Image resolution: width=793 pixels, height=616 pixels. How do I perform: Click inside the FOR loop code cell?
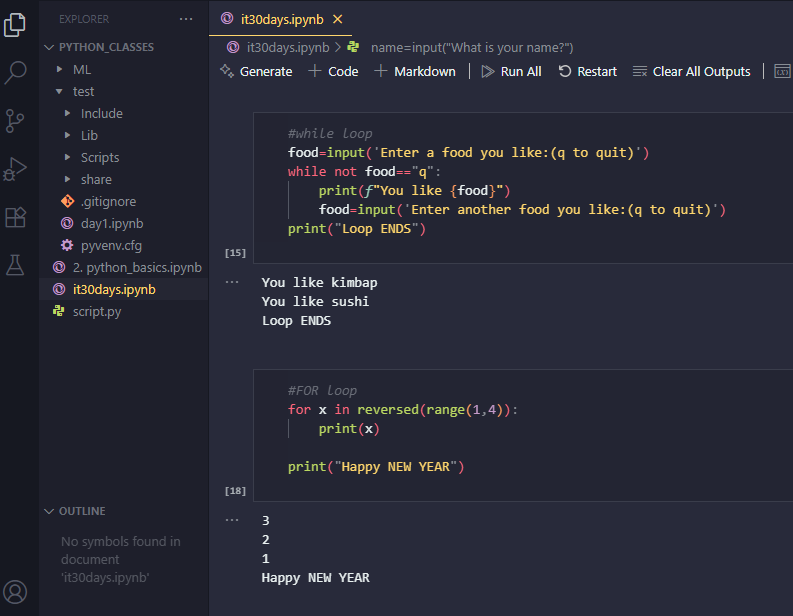(523, 435)
